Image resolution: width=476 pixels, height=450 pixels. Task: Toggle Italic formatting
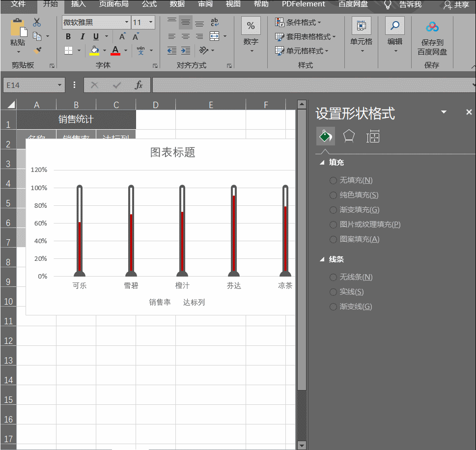82,37
